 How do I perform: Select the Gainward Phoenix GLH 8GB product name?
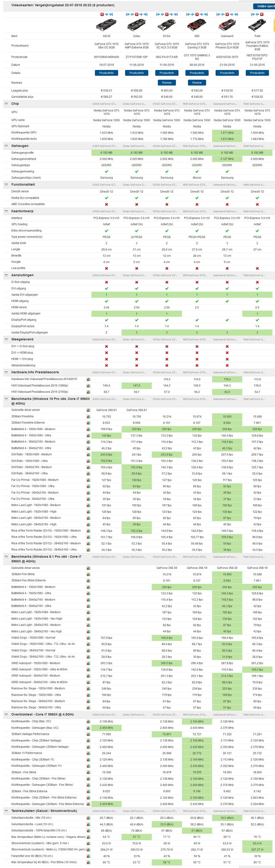pyautogui.click(x=227, y=45)
